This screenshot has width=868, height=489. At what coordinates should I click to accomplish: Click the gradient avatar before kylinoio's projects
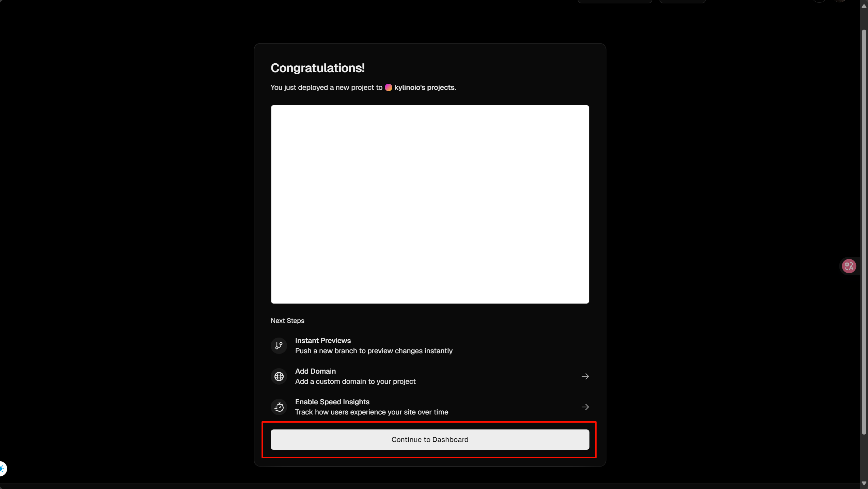pyautogui.click(x=388, y=87)
